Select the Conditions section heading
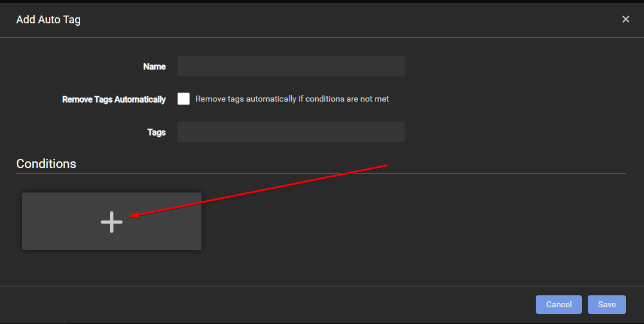The width and height of the screenshot is (644, 324). click(46, 164)
